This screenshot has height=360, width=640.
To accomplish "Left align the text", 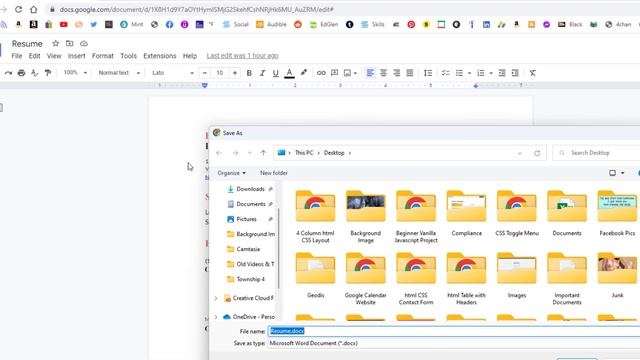I will pyautogui.click(x=370, y=73).
